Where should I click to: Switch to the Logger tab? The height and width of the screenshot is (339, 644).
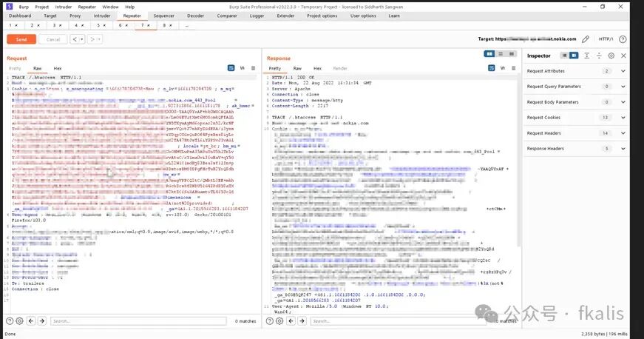pos(257,16)
